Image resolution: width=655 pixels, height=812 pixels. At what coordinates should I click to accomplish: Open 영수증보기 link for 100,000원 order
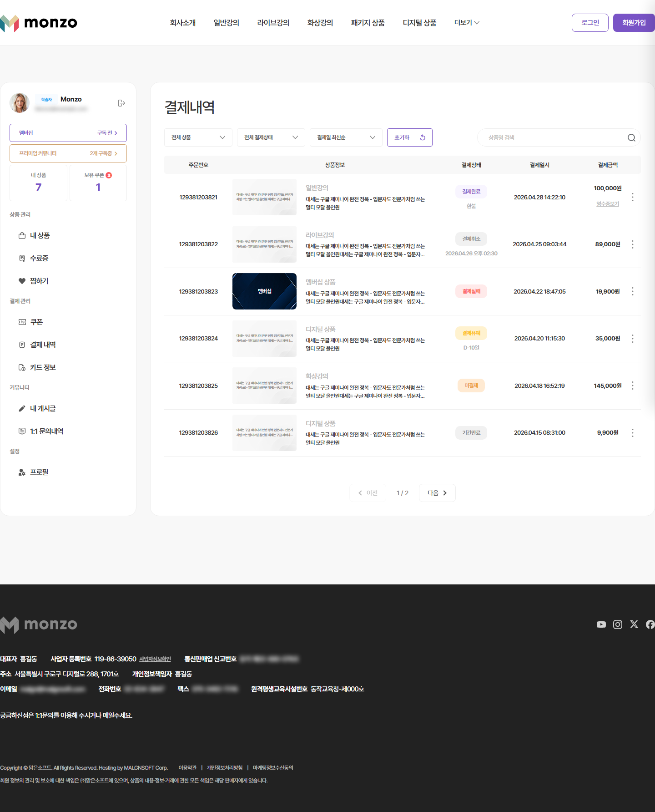click(x=608, y=204)
